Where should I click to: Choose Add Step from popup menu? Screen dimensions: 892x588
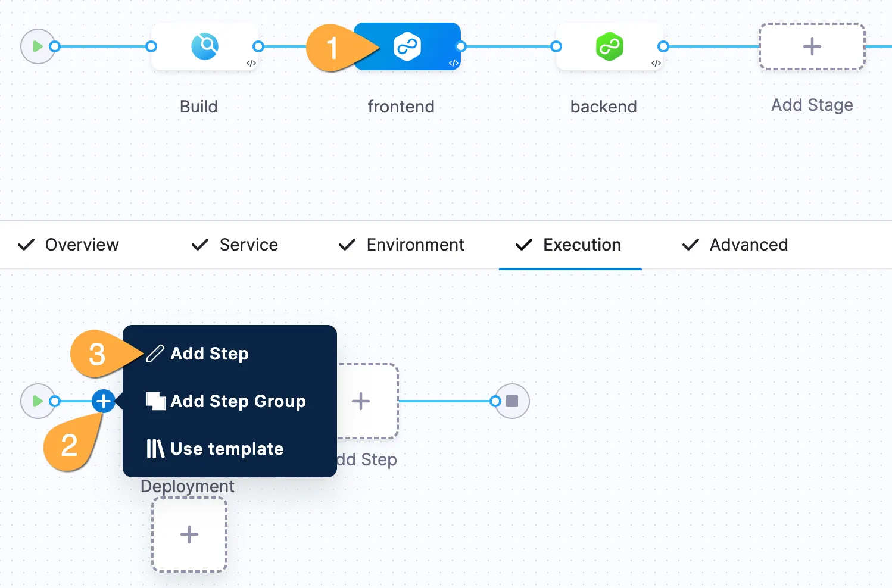pyautogui.click(x=209, y=354)
